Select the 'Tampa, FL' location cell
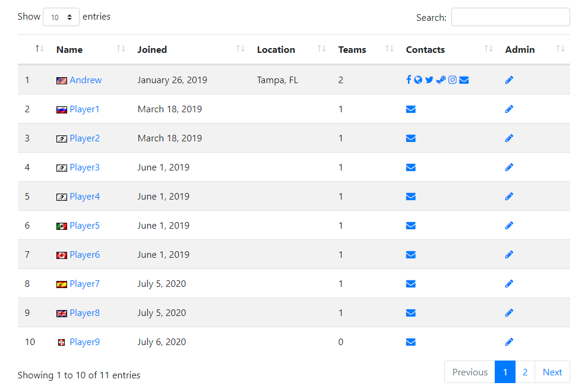Screen dimensions: 588x392 tap(277, 80)
